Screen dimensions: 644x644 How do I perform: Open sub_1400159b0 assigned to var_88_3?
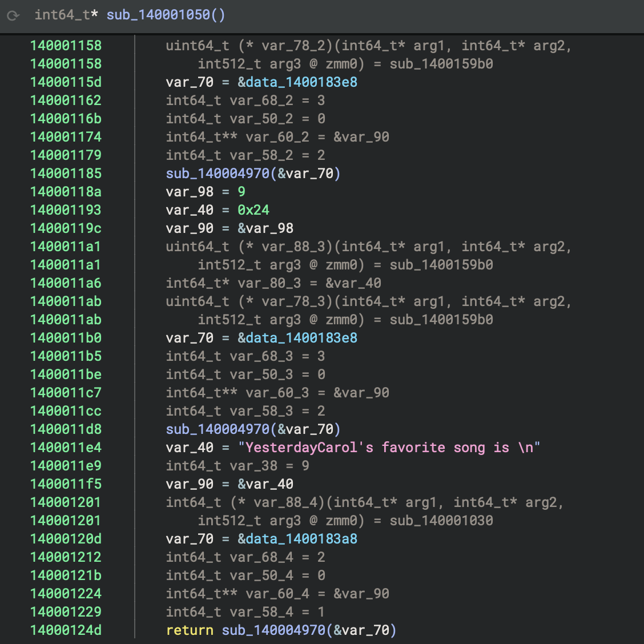(441, 265)
